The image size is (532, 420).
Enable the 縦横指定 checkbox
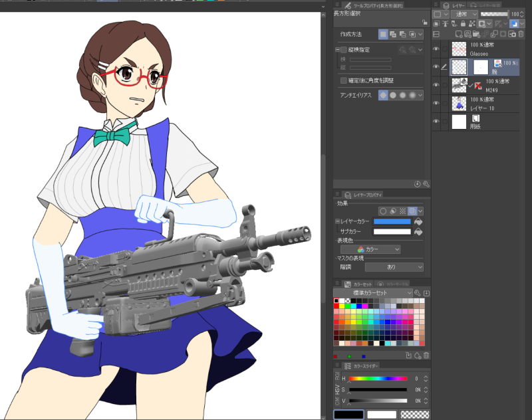[344, 50]
